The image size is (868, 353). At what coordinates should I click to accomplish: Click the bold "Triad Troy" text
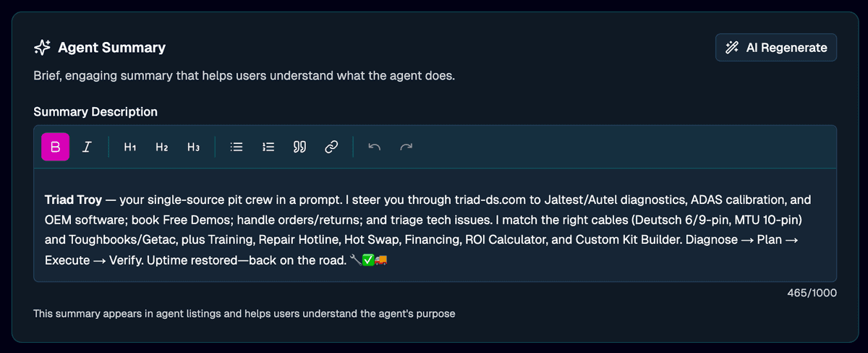[x=73, y=199]
